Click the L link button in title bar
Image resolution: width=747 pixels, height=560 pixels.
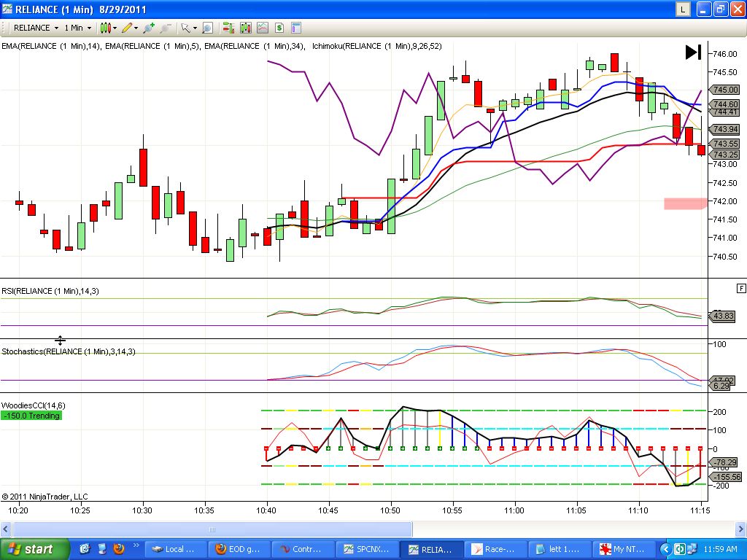click(x=683, y=9)
